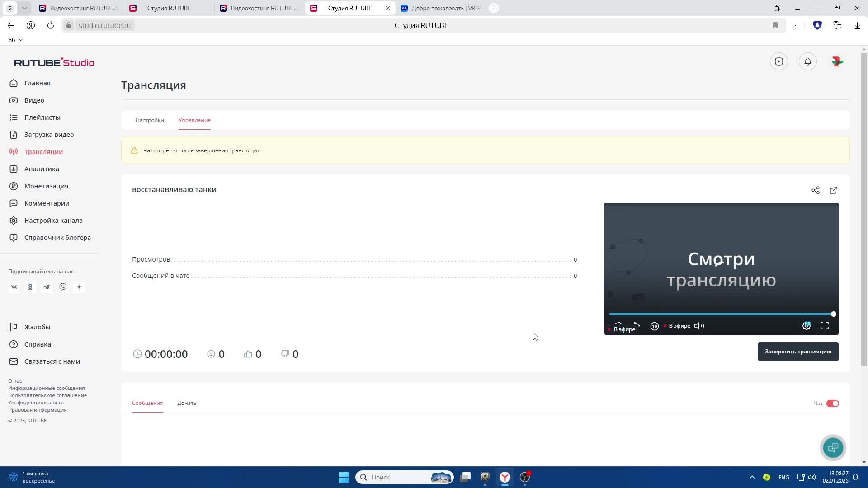Viewport: 868px width, 488px height.
Task: Open the Dzen star social icon
Action: (79, 287)
